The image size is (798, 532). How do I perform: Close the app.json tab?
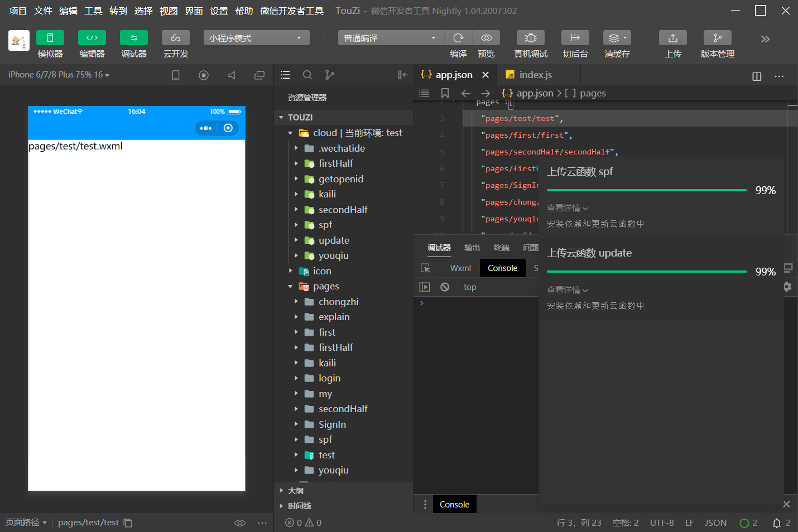[x=485, y=75]
